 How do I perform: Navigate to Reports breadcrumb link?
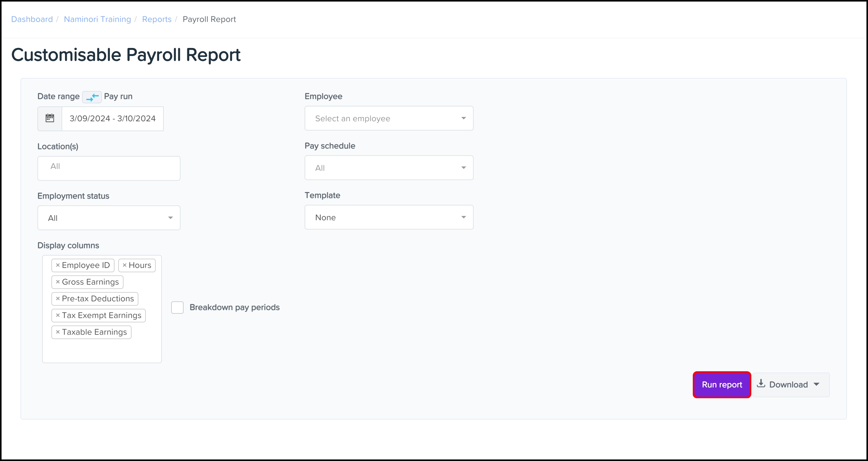(x=157, y=19)
